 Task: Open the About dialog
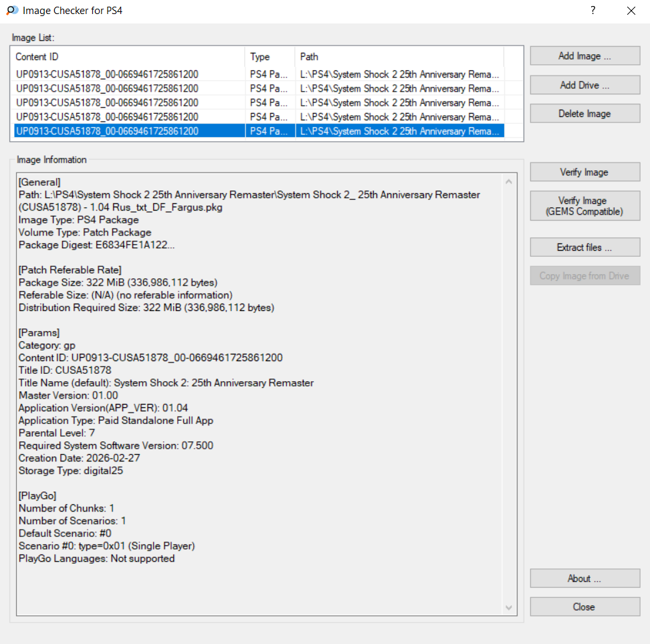point(584,578)
